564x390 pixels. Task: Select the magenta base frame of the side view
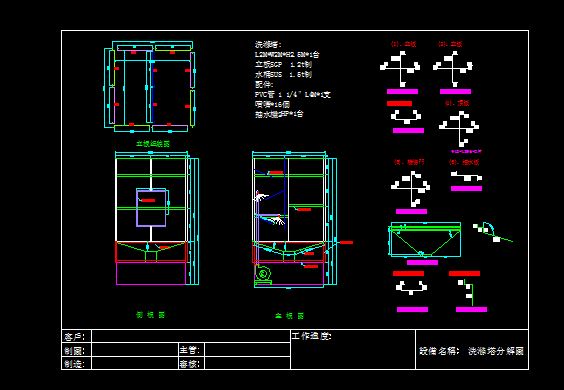(151, 274)
